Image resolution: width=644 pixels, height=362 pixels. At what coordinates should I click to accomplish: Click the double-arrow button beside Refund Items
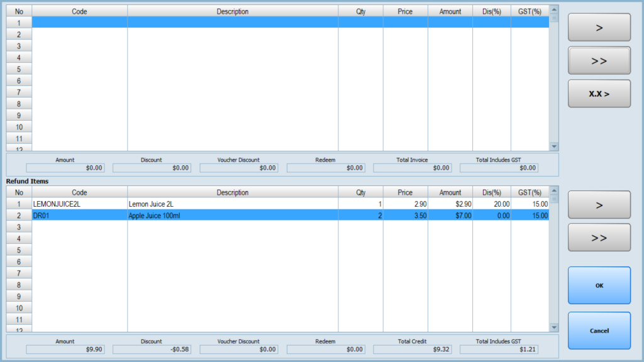point(599,238)
